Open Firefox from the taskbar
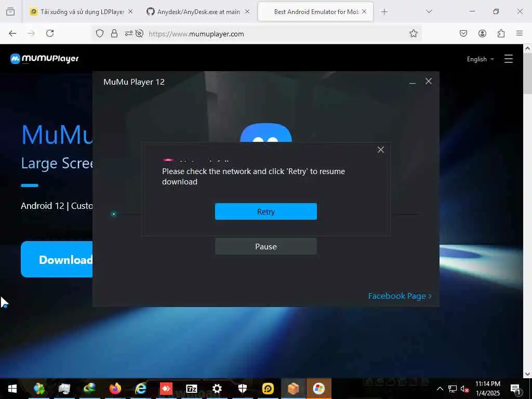 point(115,389)
